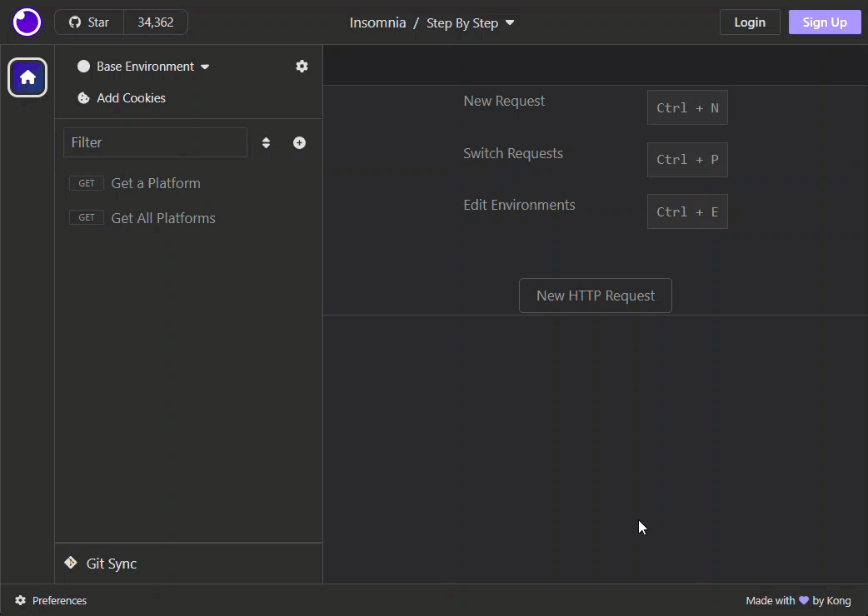The width and height of the screenshot is (868, 616).
Task: Select the Get a Platform request
Action: point(188,183)
